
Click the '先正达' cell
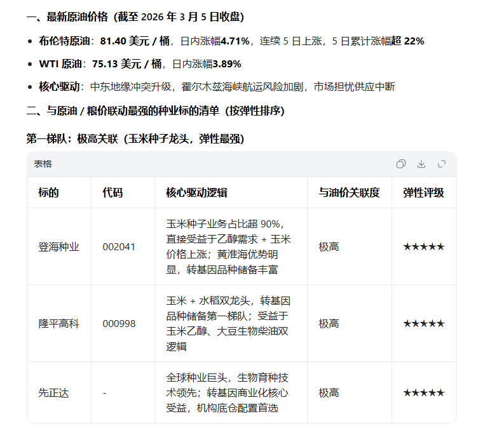click(x=53, y=392)
